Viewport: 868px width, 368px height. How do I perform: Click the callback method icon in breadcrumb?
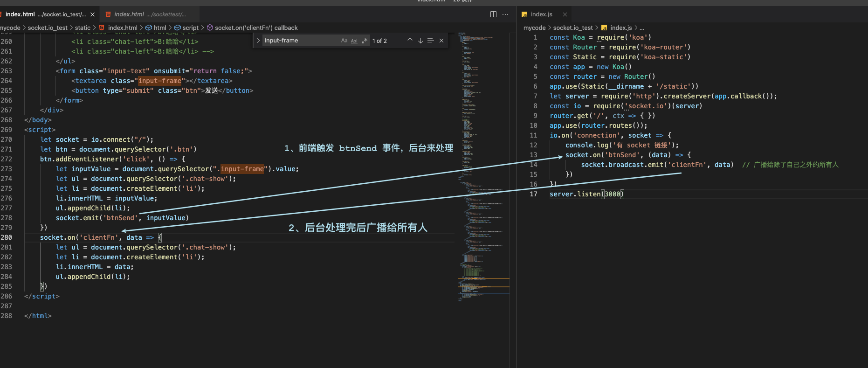(x=210, y=28)
